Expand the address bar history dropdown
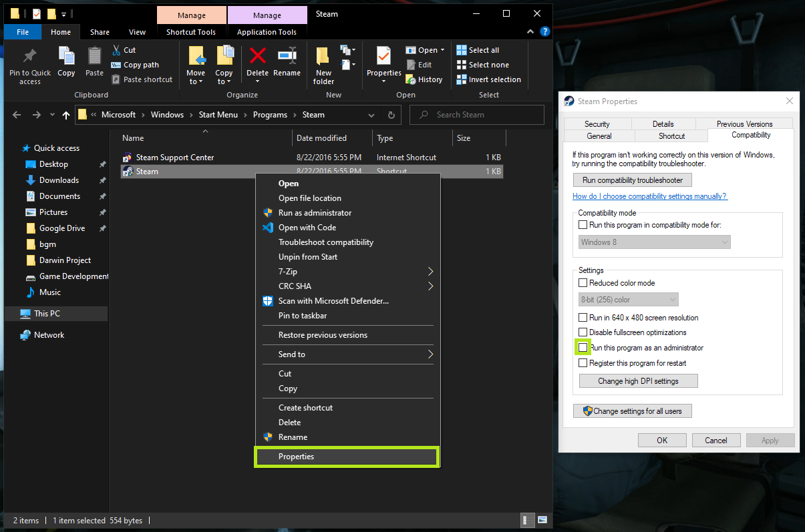This screenshot has height=532, width=805. (371, 115)
